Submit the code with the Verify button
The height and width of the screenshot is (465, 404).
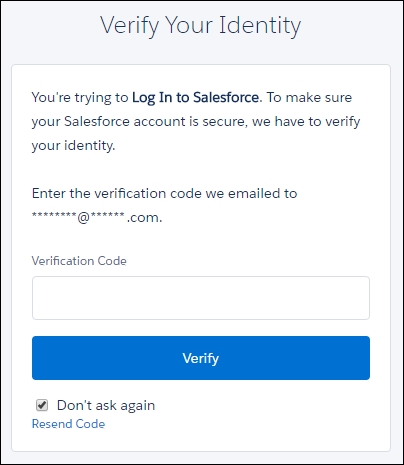pos(201,358)
